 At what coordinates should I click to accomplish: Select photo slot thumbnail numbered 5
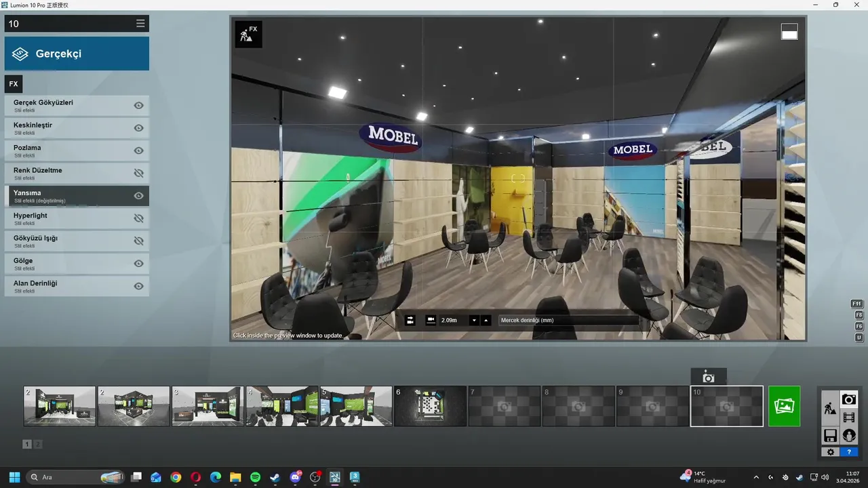click(356, 406)
